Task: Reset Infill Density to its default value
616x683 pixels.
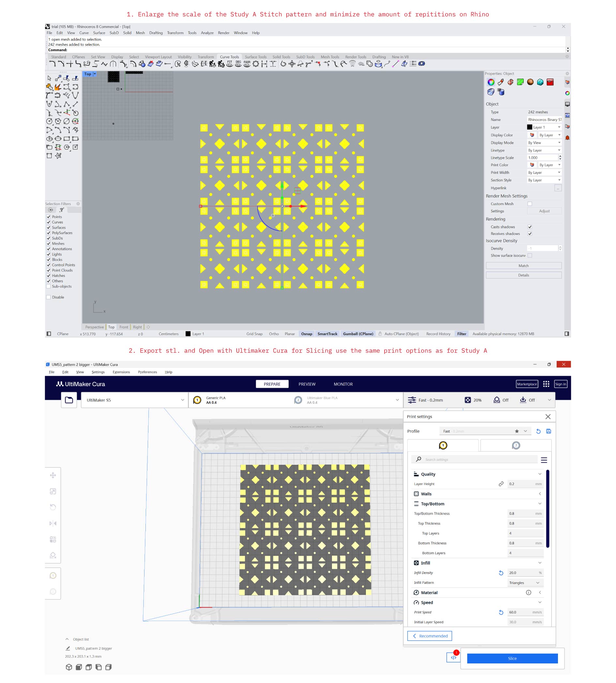Action: click(x=501, y=573)
